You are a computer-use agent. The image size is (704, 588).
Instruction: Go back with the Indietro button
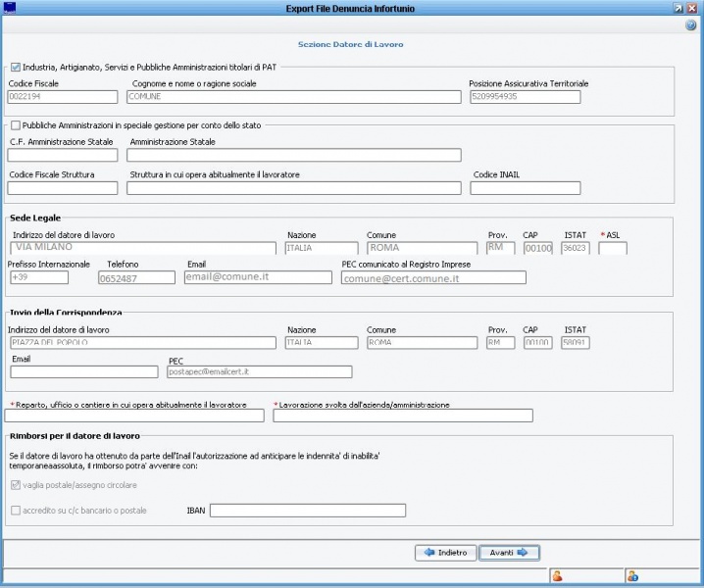pyautogui.click(x=445, y=553)
